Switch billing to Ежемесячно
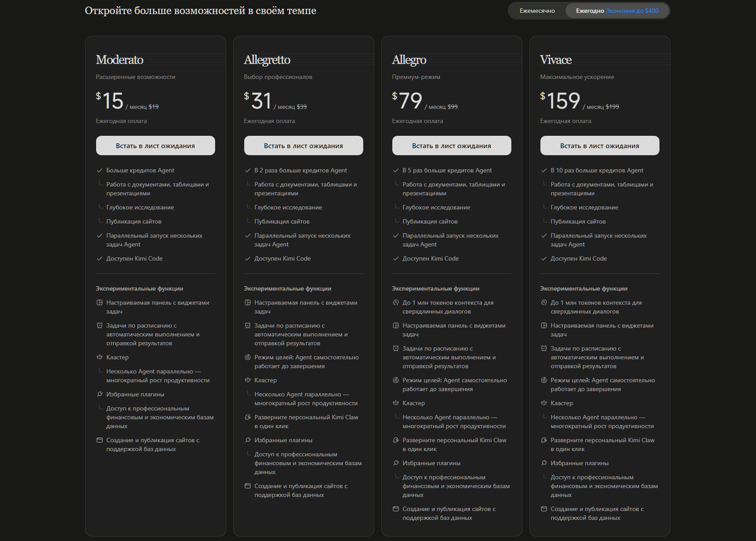Viewport: 756px width, 541px height. click(x=537, y=11)
